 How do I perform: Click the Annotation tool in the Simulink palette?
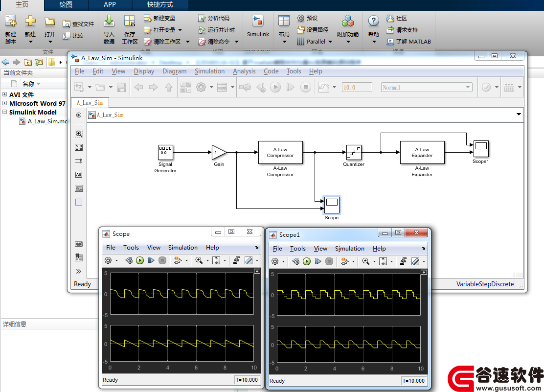point(79,175)
